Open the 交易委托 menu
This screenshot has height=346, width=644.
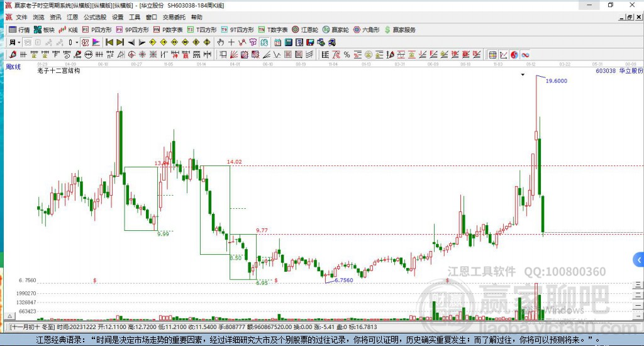point(174,17)
